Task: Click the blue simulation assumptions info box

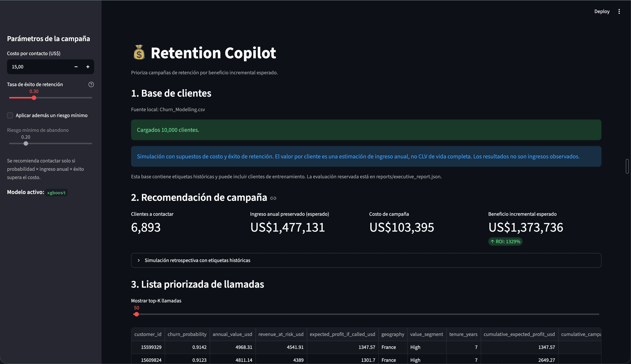Action: 366,156
